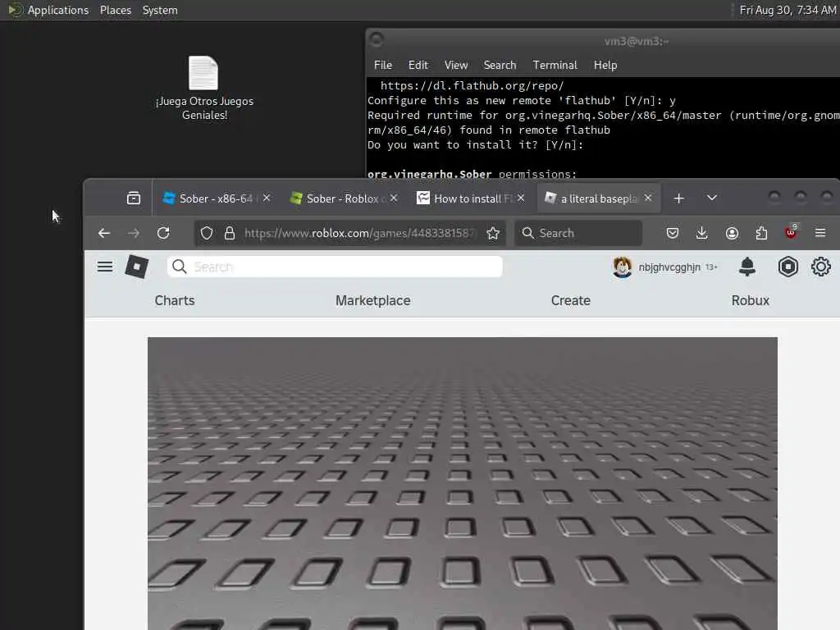Click the nbjghvcgghjn avatar picture
The image size is (840, 630).
(622, 267)
